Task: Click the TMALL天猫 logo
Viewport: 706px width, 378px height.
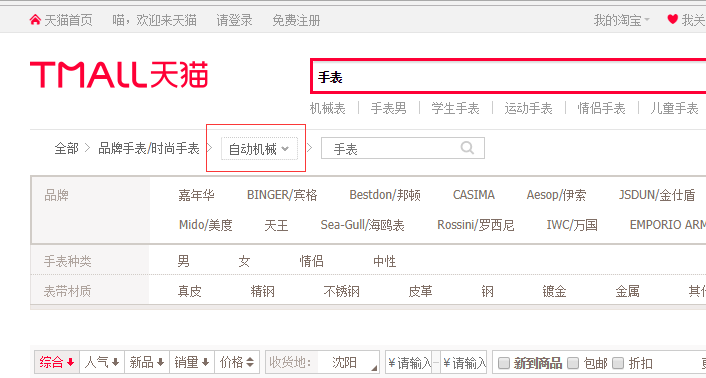Action: click(119, 75)
